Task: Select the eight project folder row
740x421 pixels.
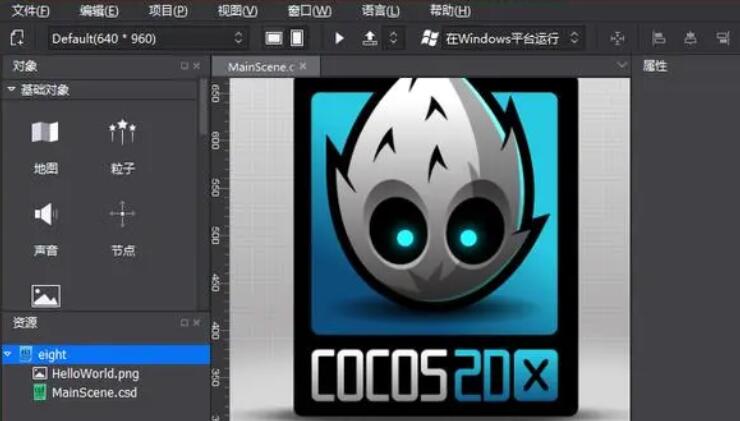Action: [x=106, y=354]
